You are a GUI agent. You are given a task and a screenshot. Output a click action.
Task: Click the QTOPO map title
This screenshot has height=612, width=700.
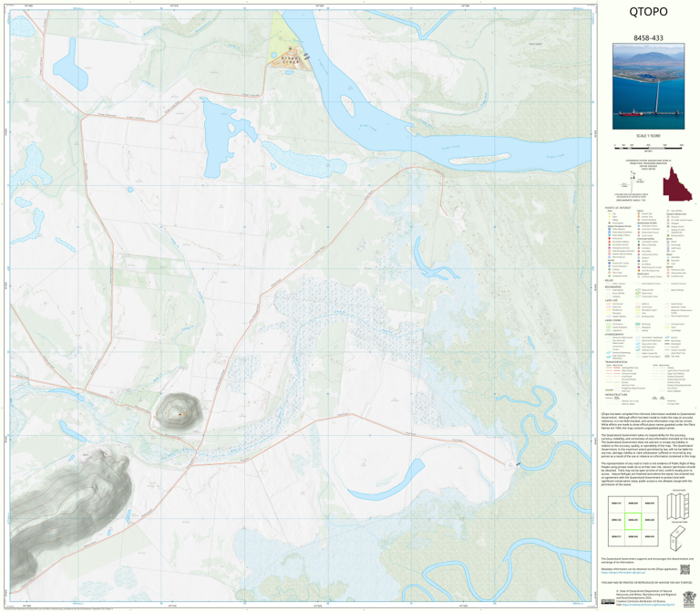(x=648, y=12)
